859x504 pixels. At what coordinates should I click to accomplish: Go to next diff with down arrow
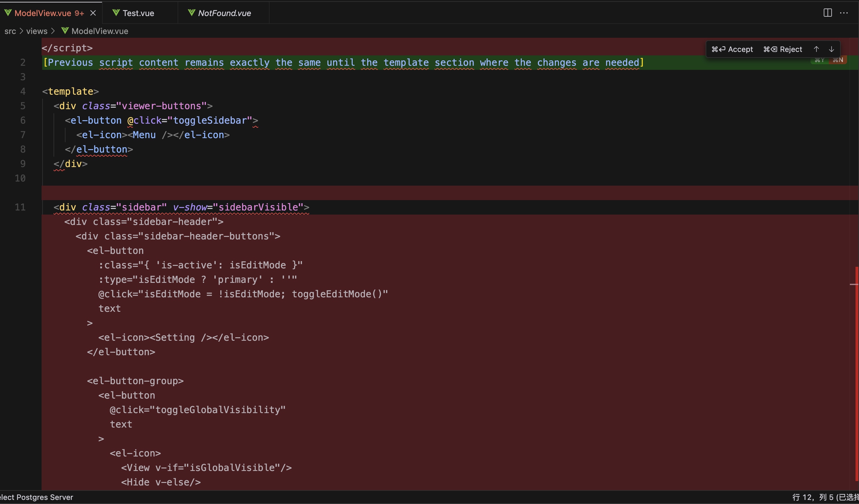(x=831, y=49)
